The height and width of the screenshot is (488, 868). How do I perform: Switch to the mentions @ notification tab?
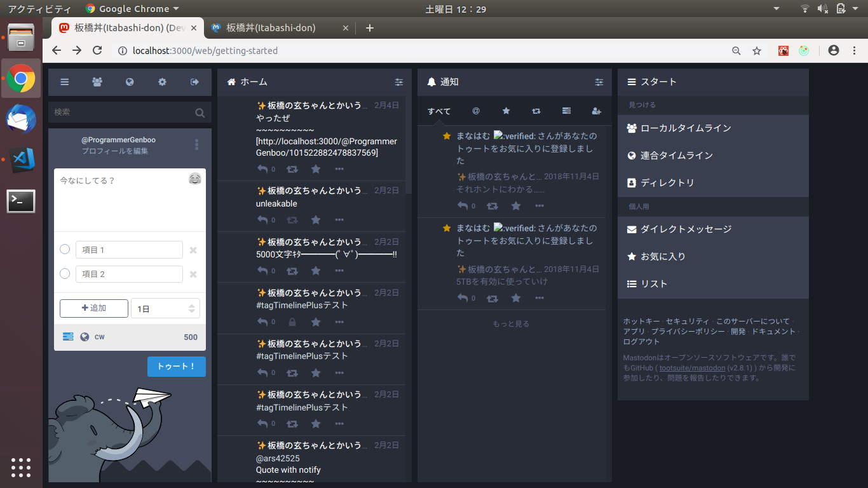tap(476, 111)
